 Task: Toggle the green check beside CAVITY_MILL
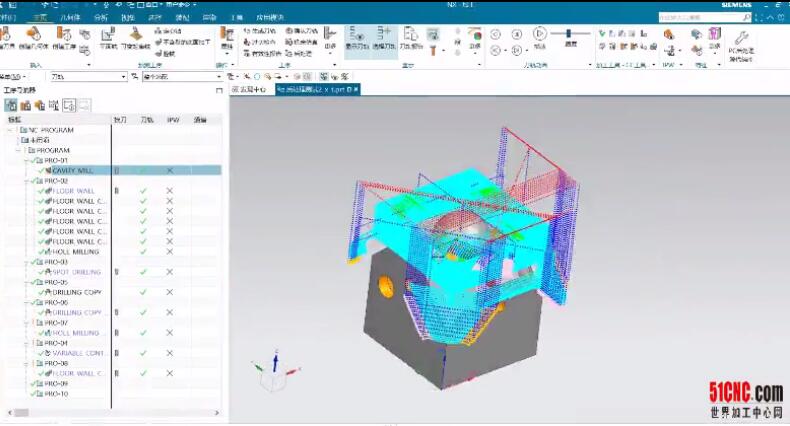tap(43, 171)
